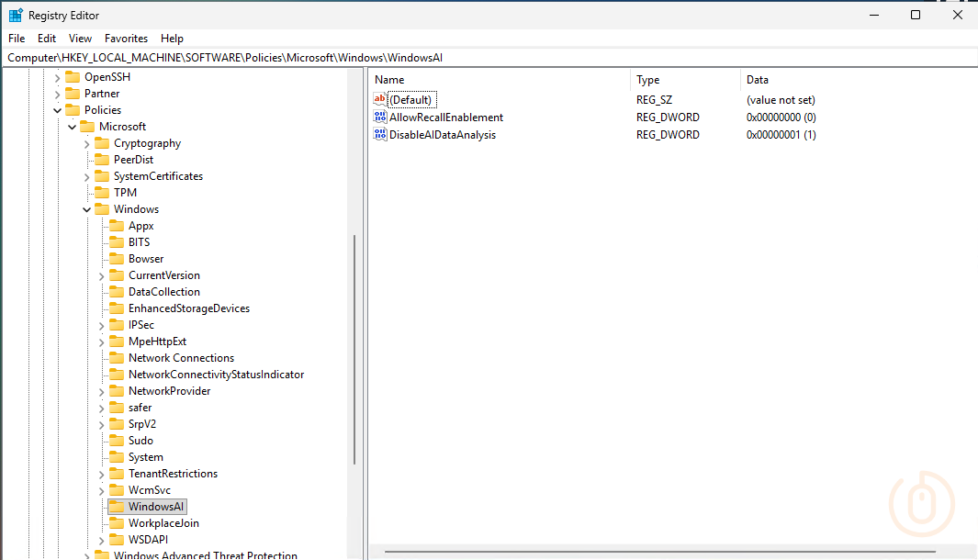Open the Favorites menu

[125, 38]
